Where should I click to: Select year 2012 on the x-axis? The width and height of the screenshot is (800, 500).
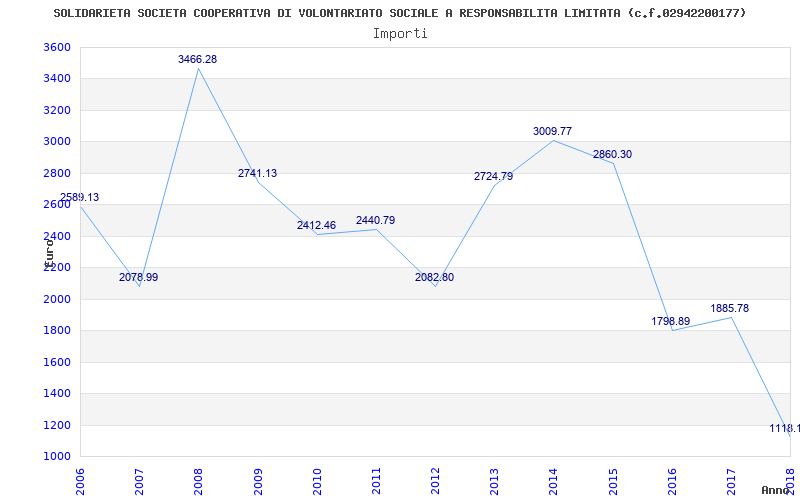coord(435,481)
